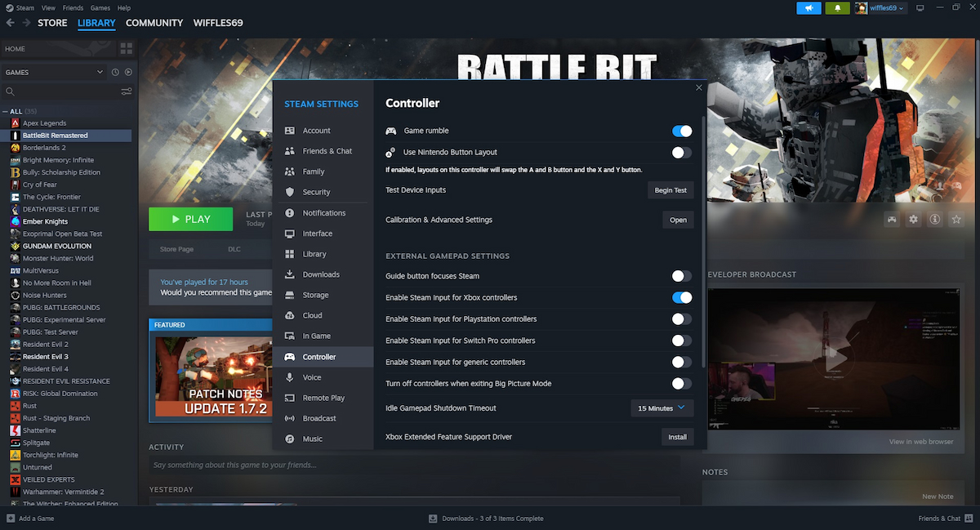Viewport: 980px width, 530px height.
Task: Click the back navigation arrow
Action: 10,23
